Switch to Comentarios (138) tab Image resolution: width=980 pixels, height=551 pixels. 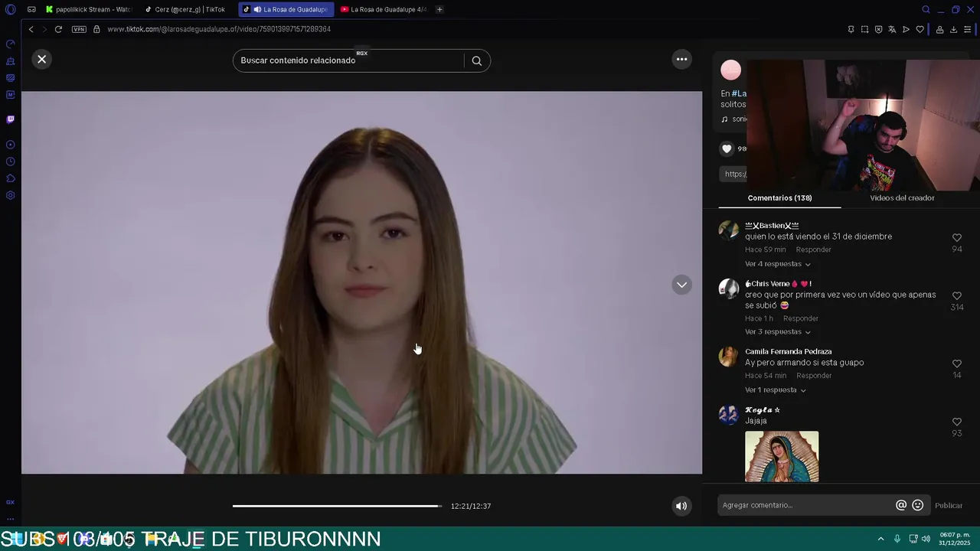point(779,197)
